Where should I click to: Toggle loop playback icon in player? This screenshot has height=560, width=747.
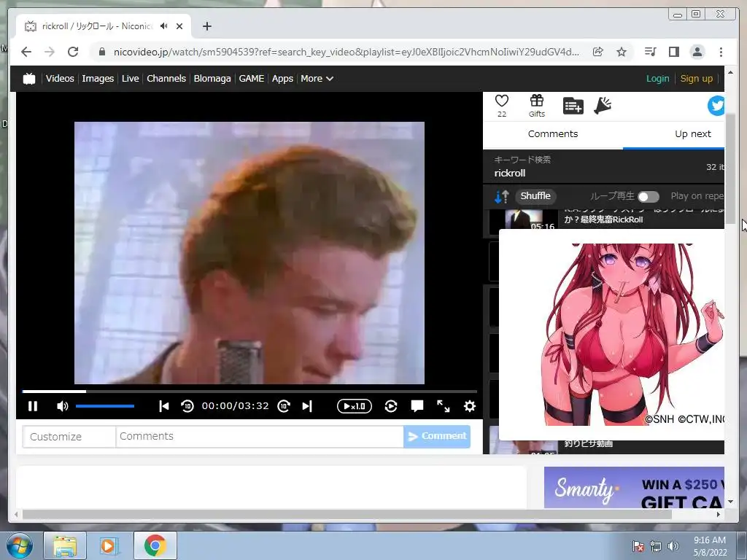(391, 406)
